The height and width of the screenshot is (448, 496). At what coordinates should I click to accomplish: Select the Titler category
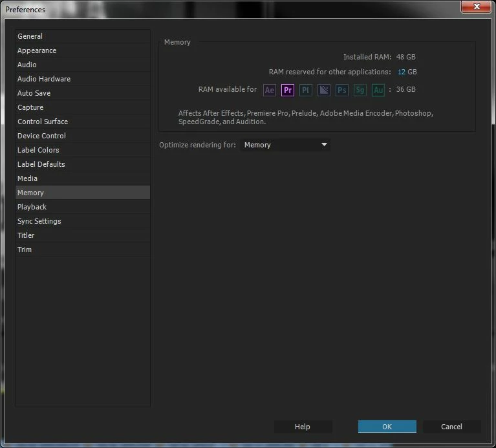[x=83, y=235]
